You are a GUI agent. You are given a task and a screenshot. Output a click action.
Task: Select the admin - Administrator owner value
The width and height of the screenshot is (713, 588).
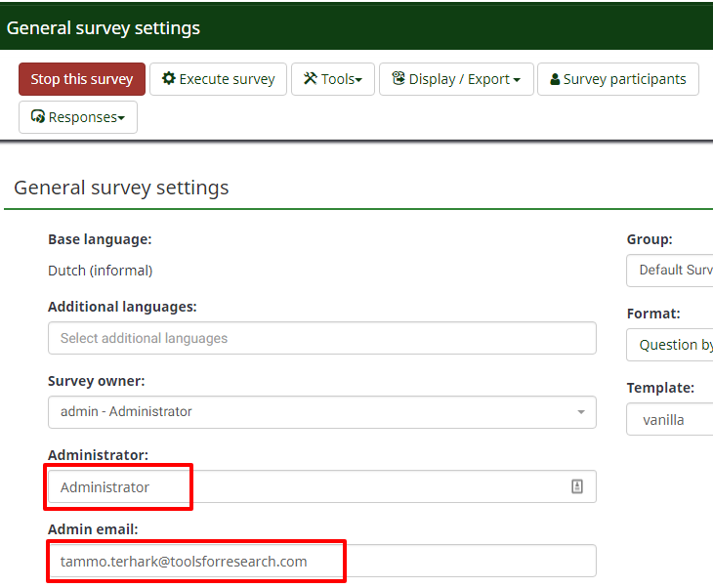pyautogui.click(x=126, y=412)
